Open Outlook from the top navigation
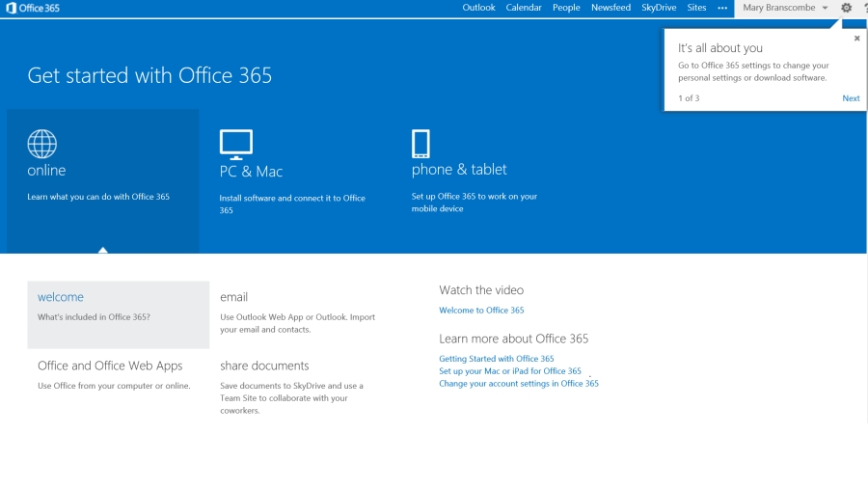Image resolution: width=868 pixels, height=488 pixels. coord(478,8)
